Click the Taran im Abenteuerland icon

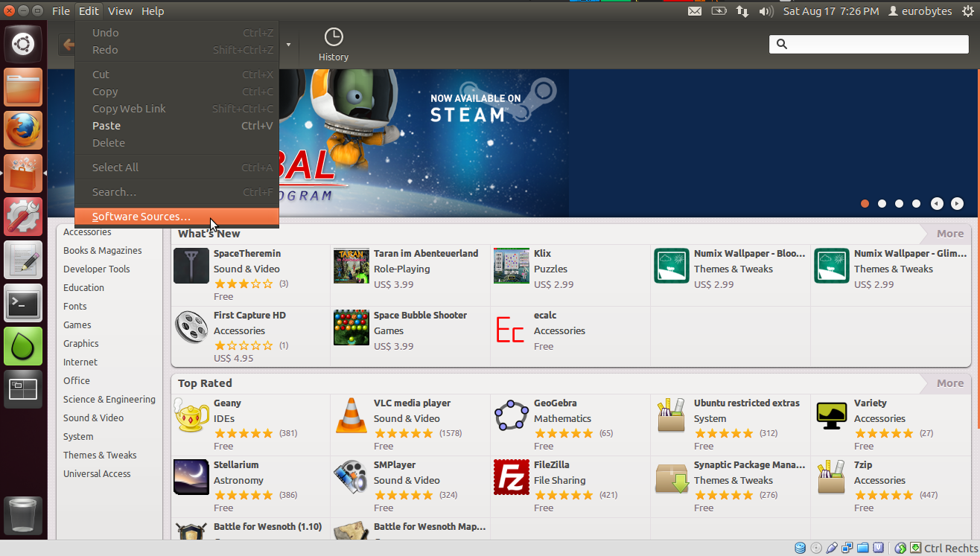coord(351,266)
